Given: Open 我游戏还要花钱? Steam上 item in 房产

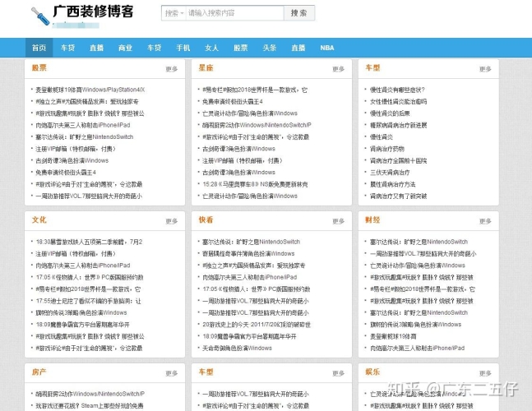Looking at the screenshot, I should point(90,405).
